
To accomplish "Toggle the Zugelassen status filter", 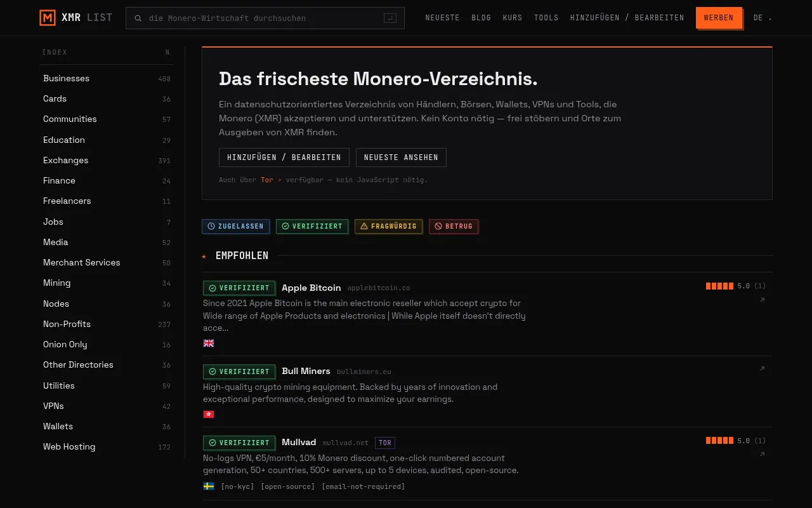I will (x=235, y=226).
